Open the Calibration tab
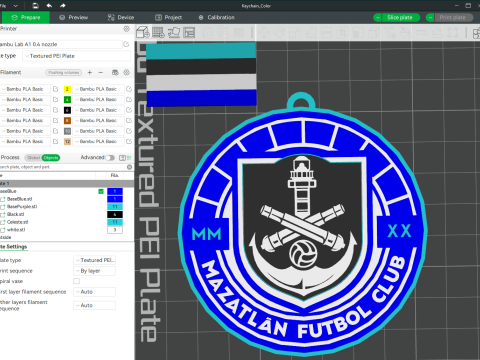This screenshot has width=480, height=360. [x=217, y=17]
